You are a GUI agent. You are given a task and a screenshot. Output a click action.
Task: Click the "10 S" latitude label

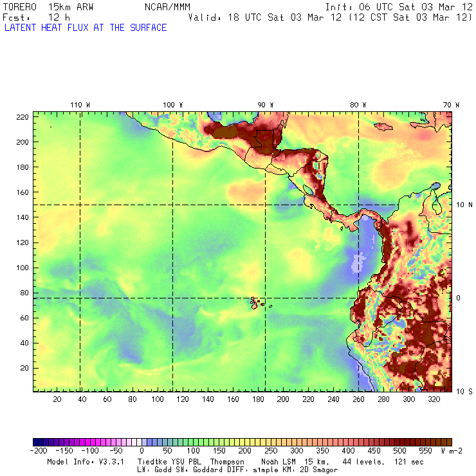(x=464, y=392)
